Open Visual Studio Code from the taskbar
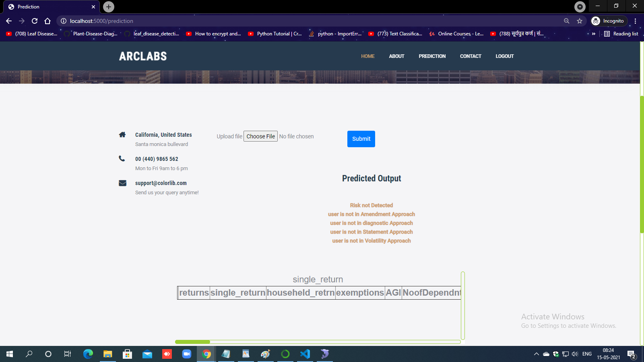This screenshot has width=644, height=362. pyautogui.click(x=305, y=354)
